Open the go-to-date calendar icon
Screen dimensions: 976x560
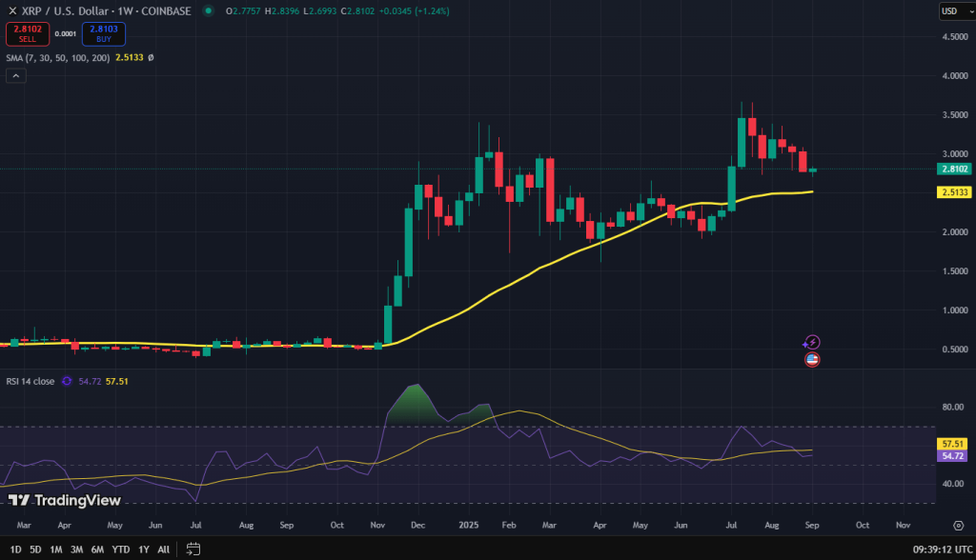tap(193, 550)
